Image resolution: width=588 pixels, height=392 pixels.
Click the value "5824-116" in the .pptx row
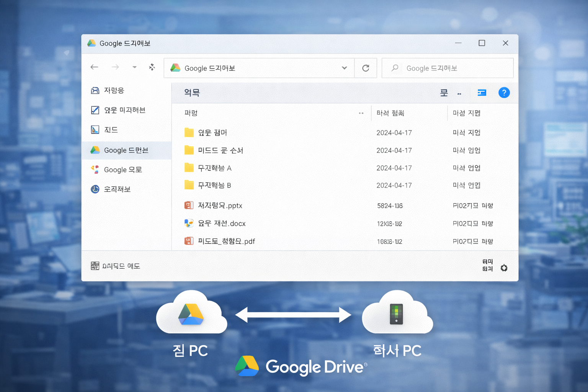pos(390,206)
